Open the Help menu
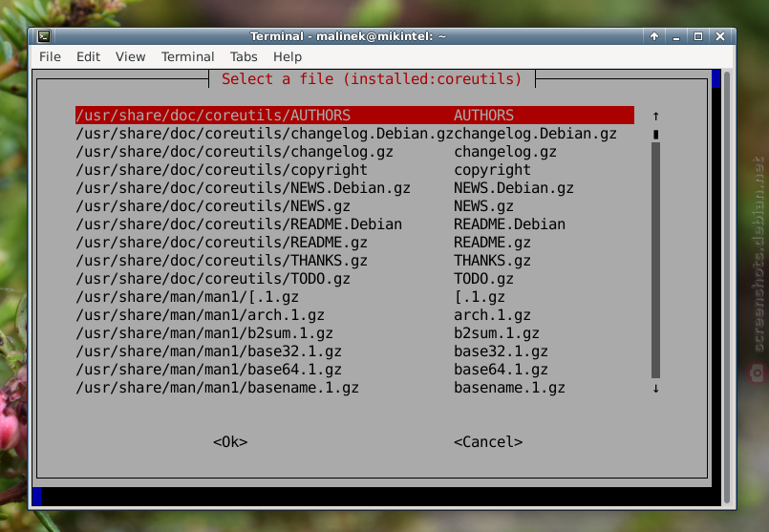This screenshot has width=769, height=532. pyautogui.click(x=288, y=57)
